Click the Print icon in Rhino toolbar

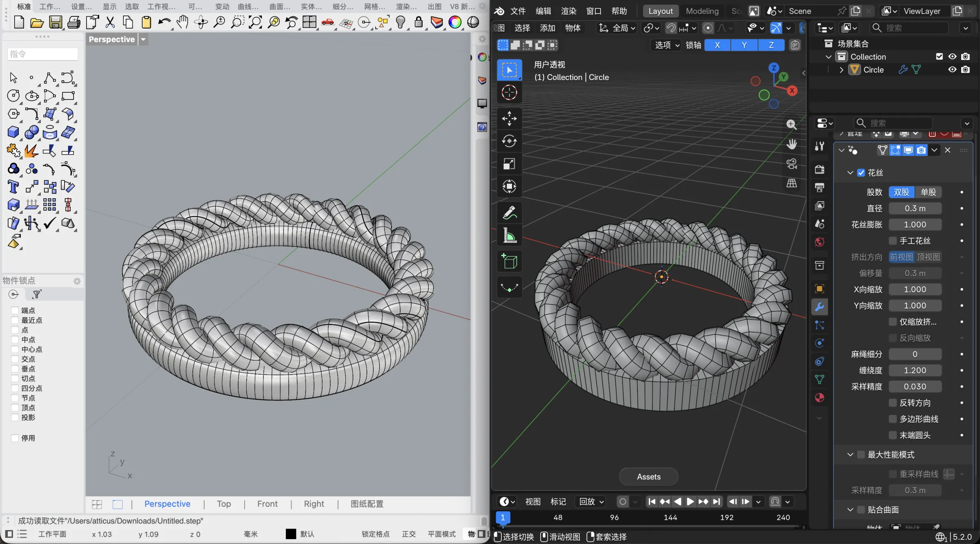coord(74,22)
